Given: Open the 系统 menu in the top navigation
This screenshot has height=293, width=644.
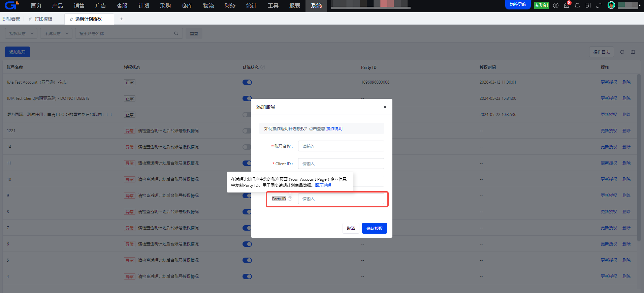Looking at the screenshot, I should (316, 6).
